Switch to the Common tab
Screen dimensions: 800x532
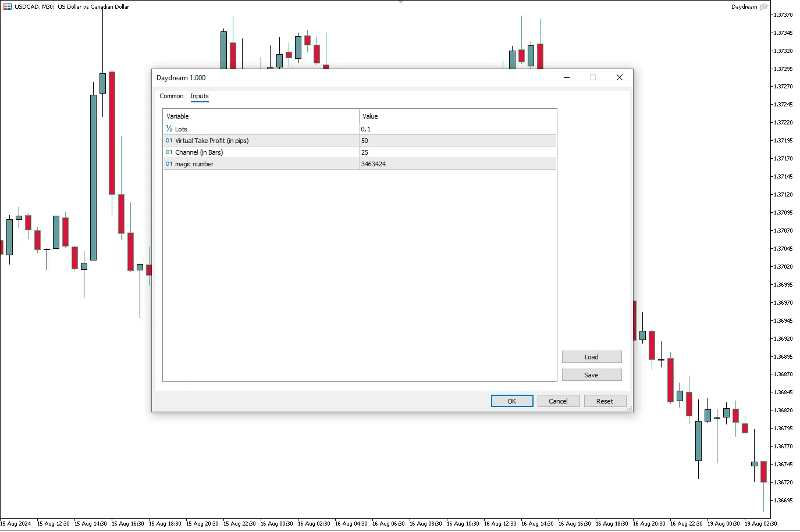(171, 96)
